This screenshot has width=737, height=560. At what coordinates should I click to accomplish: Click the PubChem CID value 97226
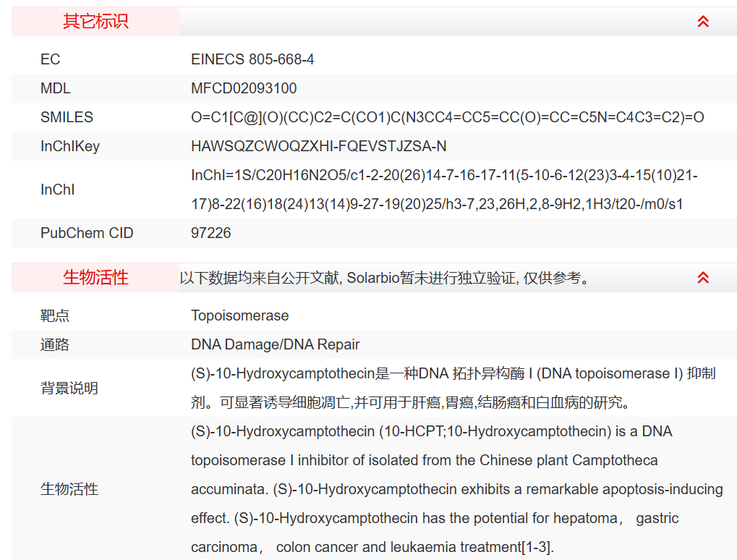click(x=211, y=233)
